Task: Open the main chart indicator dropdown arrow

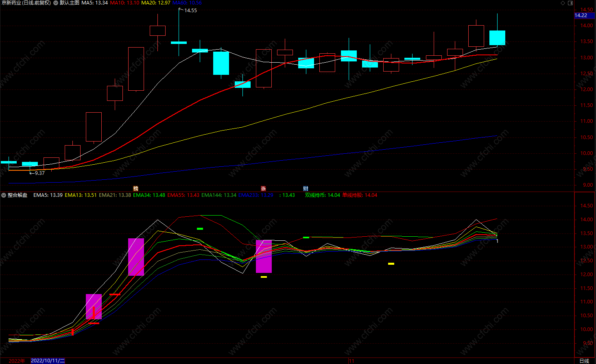Action: [x=56, y=3]
